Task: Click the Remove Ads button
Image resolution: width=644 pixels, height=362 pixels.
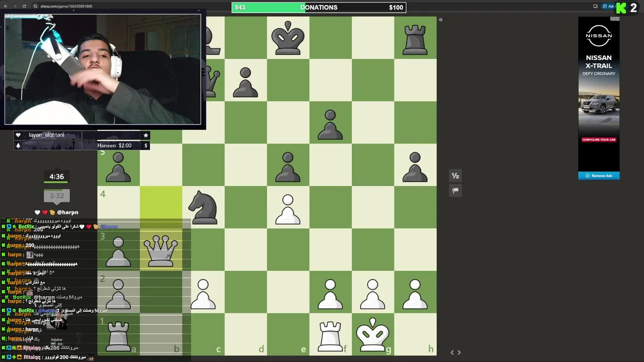Action: pos(599,175)
